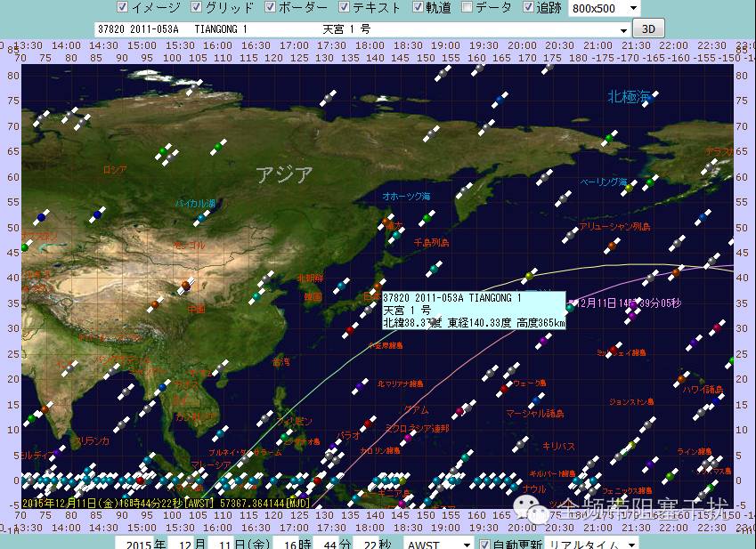Select the green satellite right of オホーツク海

(427, 218)
